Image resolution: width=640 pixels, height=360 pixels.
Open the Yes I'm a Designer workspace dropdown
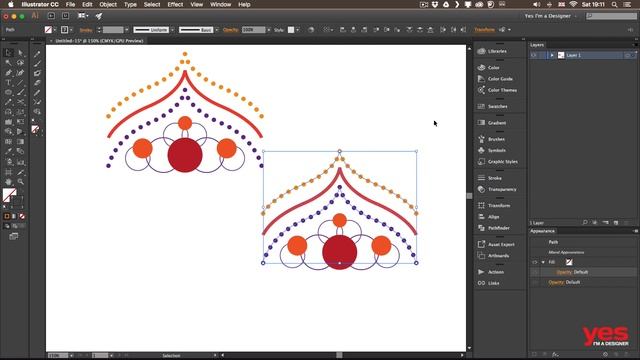[x=551, y=16]
